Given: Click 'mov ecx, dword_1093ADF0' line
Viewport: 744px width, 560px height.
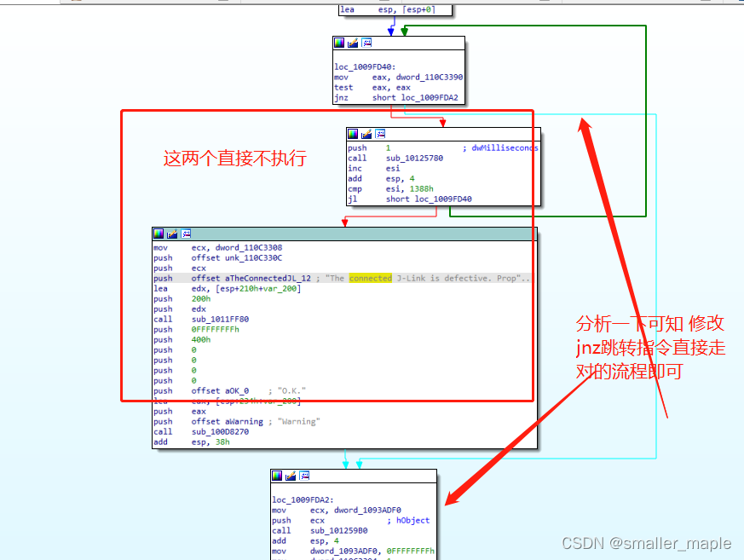Looking at the screenshot, I should [337, 511].
